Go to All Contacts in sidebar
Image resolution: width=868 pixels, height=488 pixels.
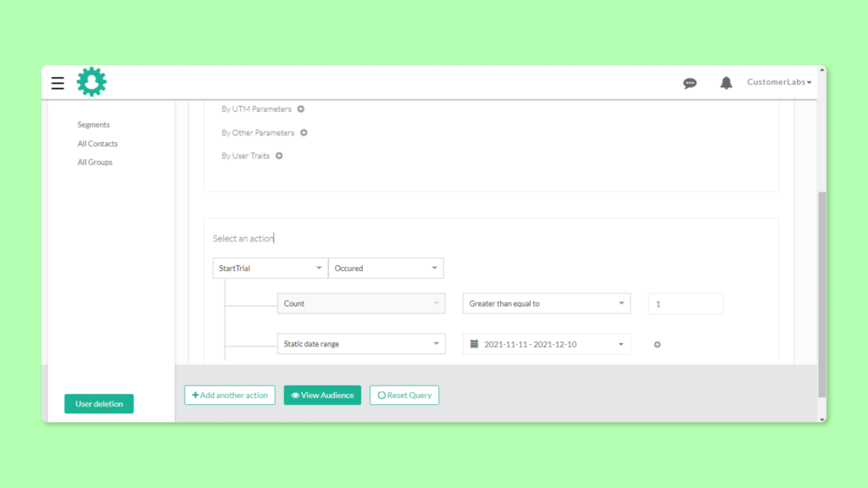[x=97, y=144]
